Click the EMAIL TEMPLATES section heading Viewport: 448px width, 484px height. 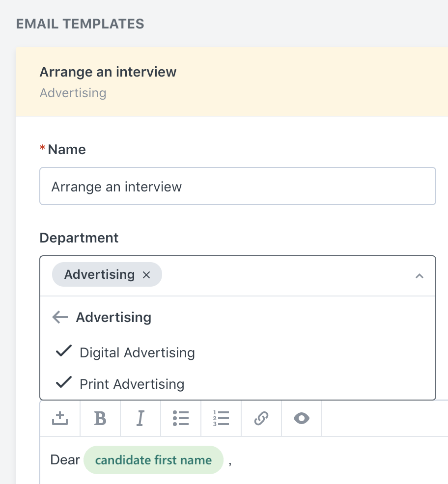(x=80, y=24)
